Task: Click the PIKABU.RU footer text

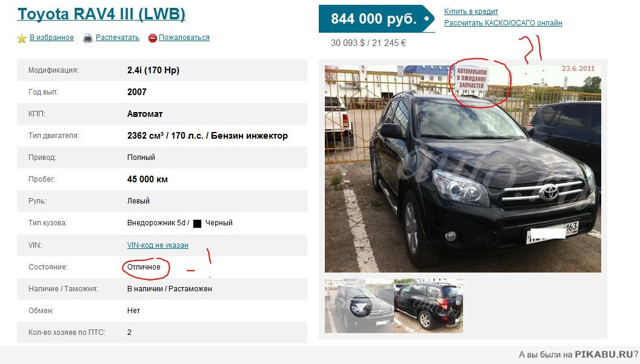Action: 604,354
